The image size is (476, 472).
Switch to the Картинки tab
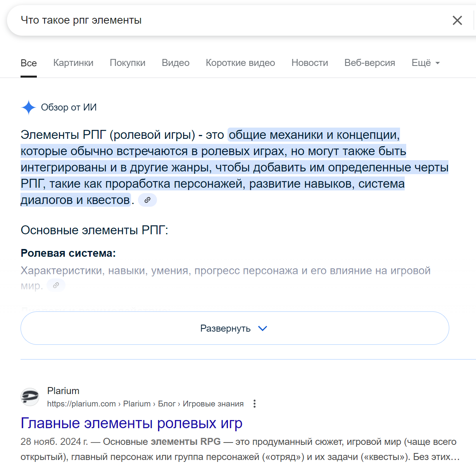point(73,63)
